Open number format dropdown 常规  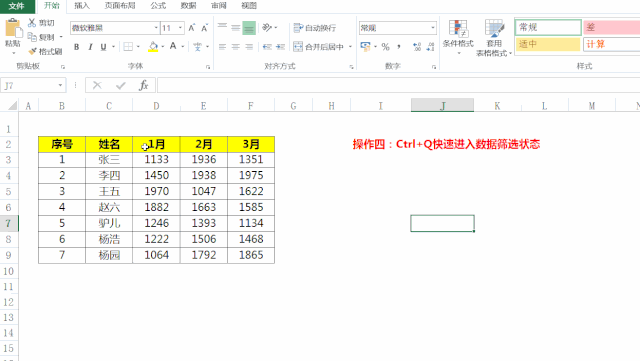433,28
